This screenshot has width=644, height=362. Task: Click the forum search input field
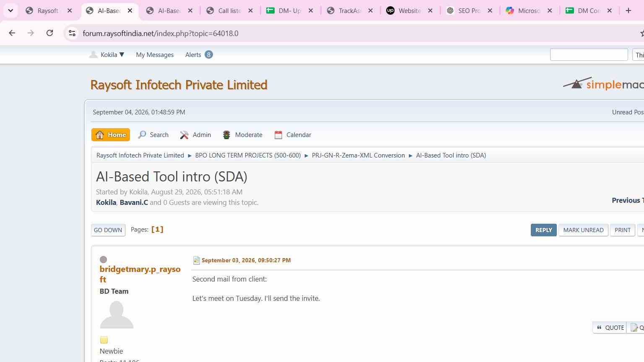(589, 54)
